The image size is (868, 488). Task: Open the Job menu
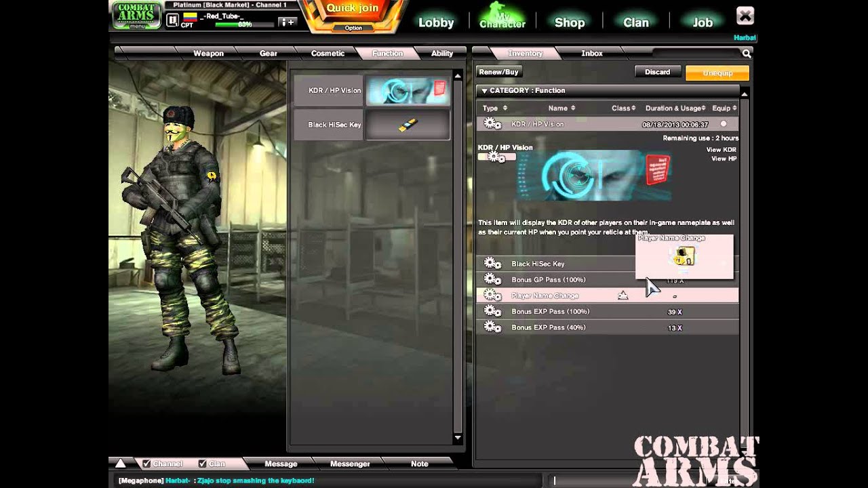point(703,22)
